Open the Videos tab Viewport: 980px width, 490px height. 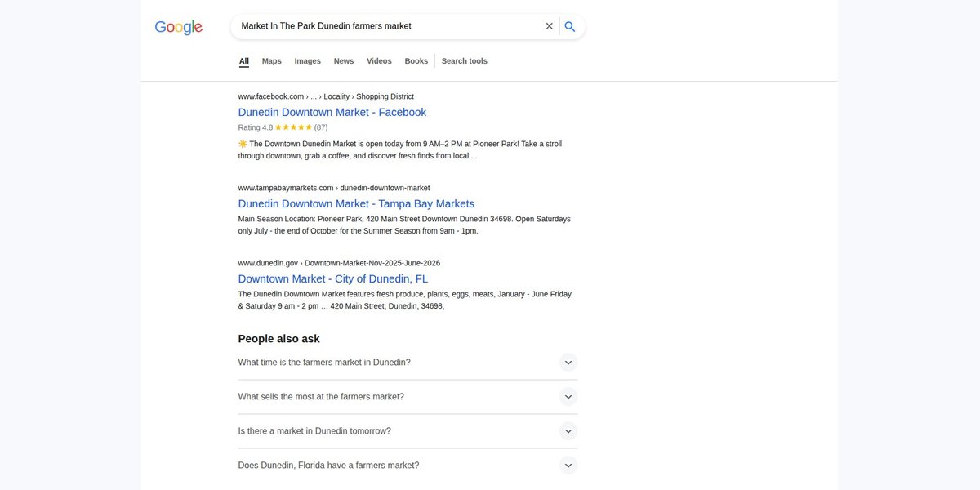coord(379,61)
